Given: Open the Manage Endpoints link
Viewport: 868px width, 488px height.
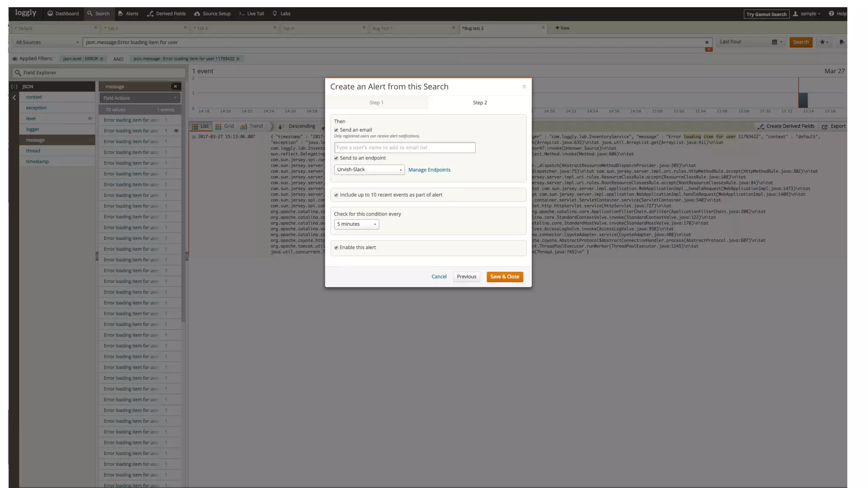Looking at the screenshot, I should pos(429,170).
